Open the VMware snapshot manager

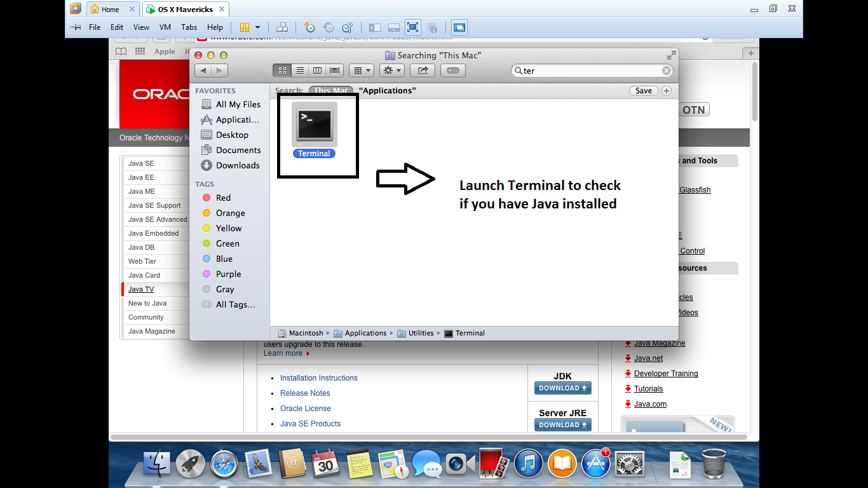pos(347,27)
